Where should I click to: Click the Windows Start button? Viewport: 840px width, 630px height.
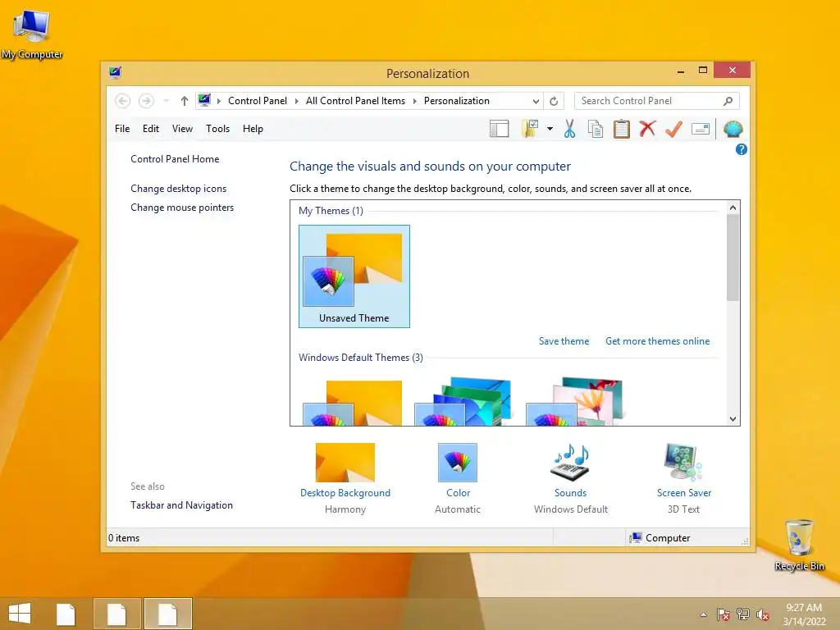(x=20, y=614)
